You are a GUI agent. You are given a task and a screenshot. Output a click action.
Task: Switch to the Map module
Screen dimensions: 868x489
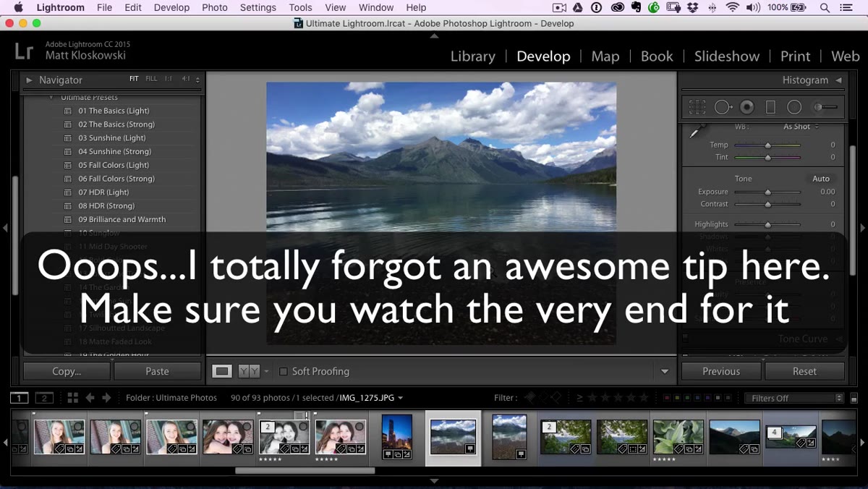(605, 56)
